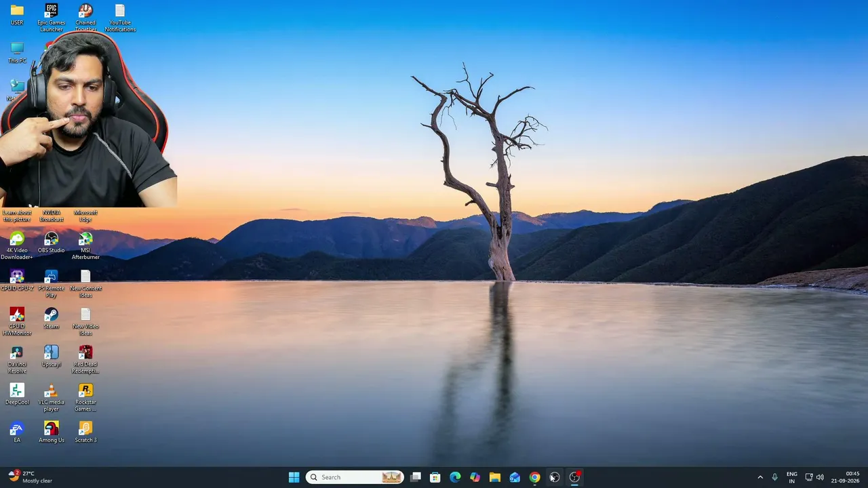868x488 pixels.
Task: Select the New Content Ideas file
Action: 85,283
